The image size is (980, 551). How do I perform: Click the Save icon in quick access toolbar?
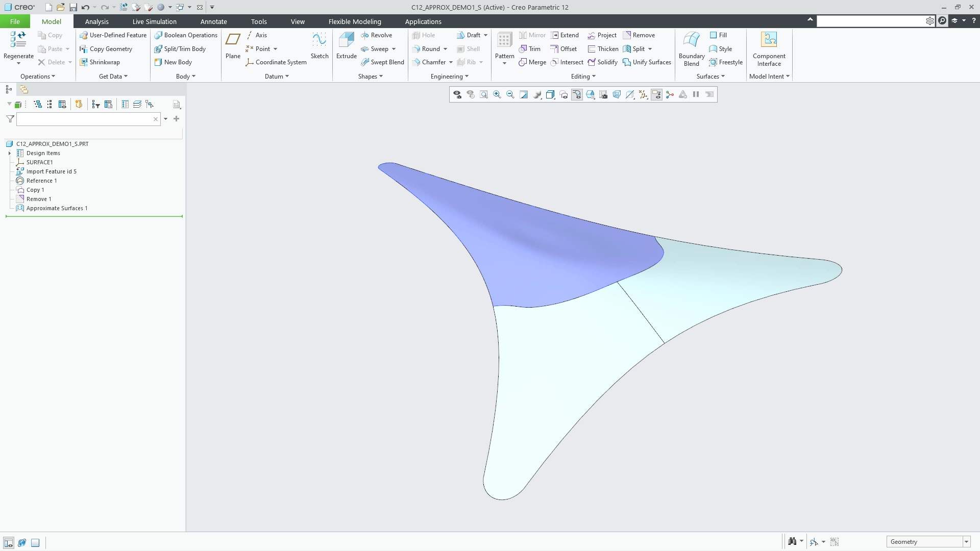point(73,7)
